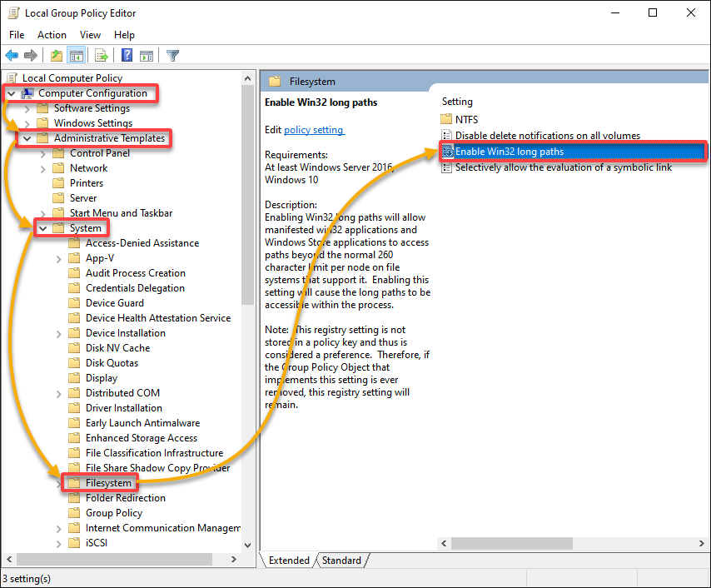Click the Forward arrow toolbar icon
This screenshot has height=588, width=711.
pyautogui.click(x=30, y=56)
